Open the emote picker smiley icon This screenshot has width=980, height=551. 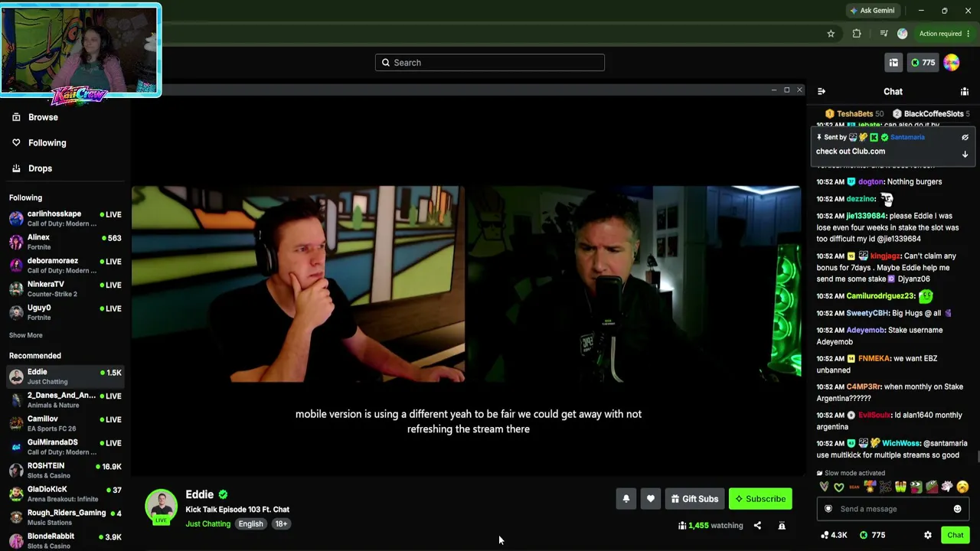pos(957,509)
